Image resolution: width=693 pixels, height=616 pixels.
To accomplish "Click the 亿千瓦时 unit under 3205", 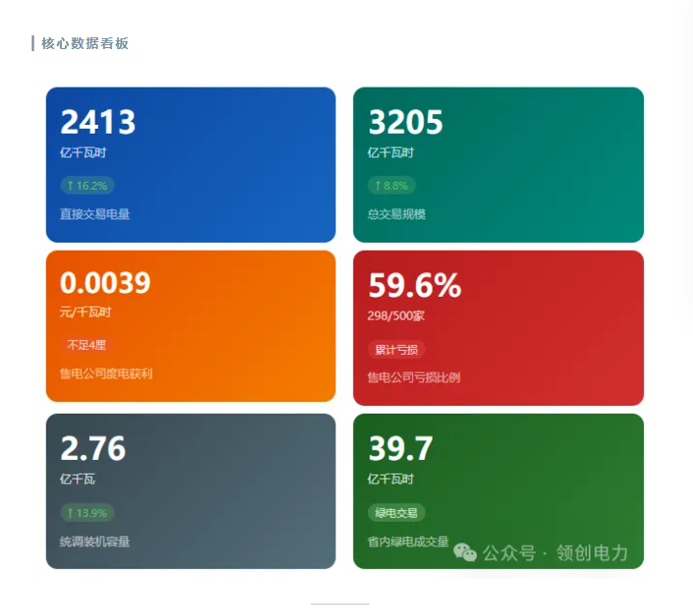I will click(x=390, y=153).
